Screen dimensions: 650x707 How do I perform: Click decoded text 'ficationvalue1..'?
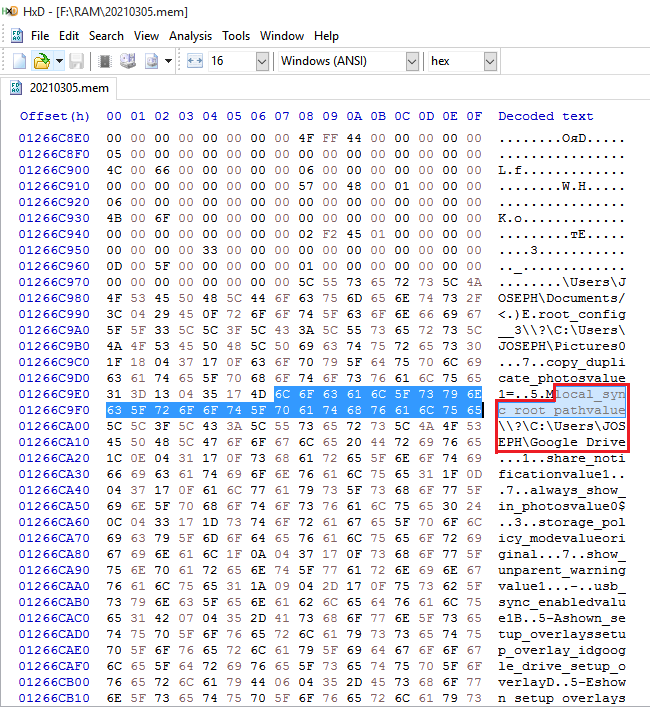pos(562,474)
